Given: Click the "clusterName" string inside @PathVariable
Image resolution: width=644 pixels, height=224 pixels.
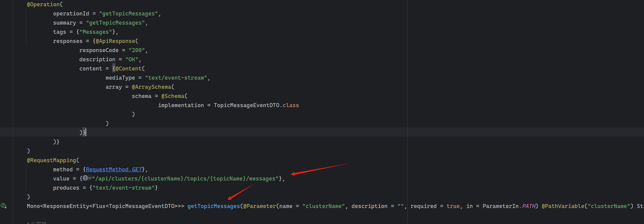Looking at the screenshot, I should click(x=609, y=206).
